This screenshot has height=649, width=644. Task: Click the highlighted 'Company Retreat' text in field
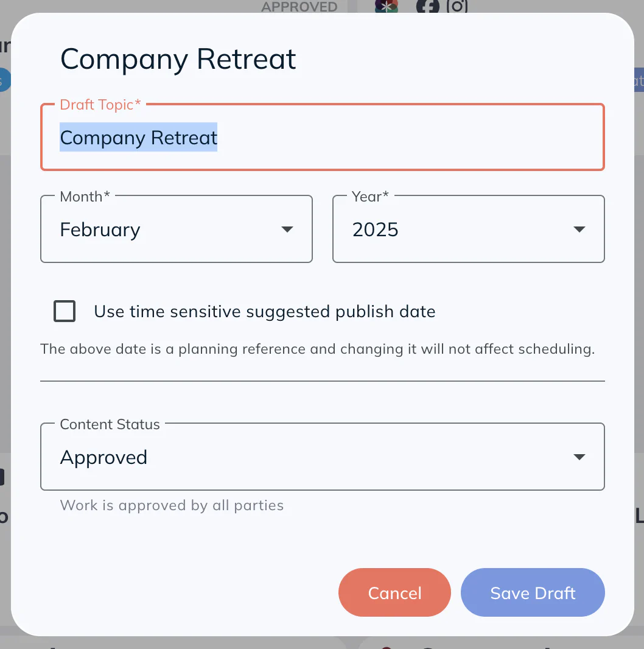139,138
